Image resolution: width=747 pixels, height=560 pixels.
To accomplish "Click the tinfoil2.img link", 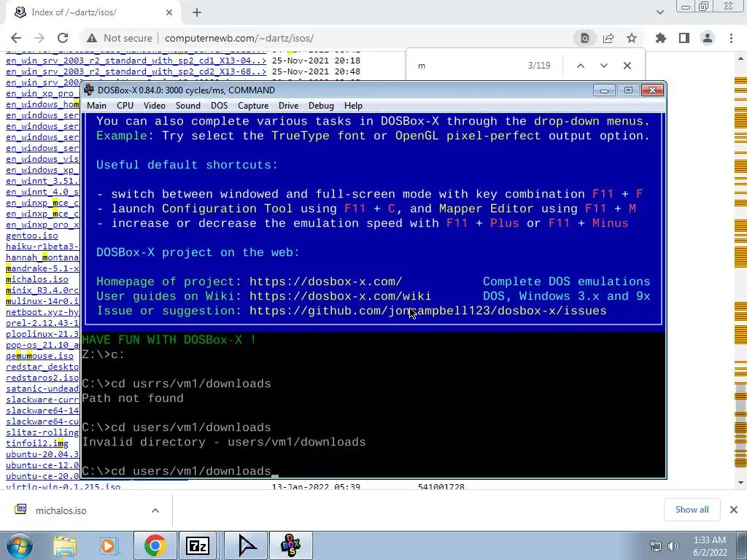I will click(36, 443).
